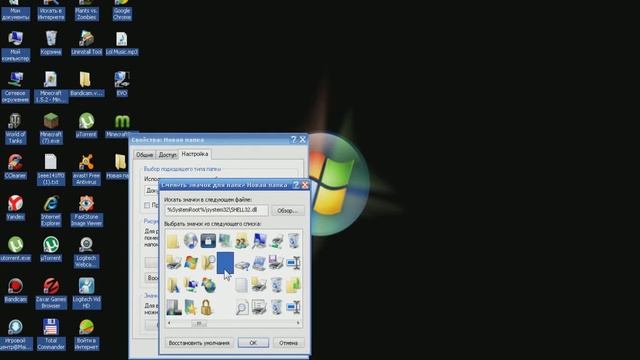Tick the partly hidden checkbox in properties window
640x360 pixels.
(147, 205)
